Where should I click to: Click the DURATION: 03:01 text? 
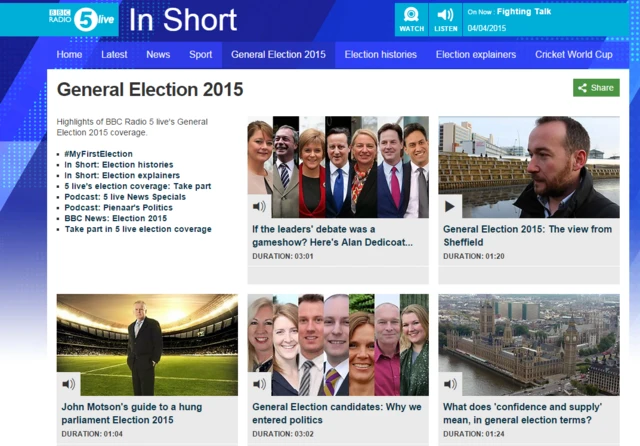pyautogui.click(x=282, y=256)
